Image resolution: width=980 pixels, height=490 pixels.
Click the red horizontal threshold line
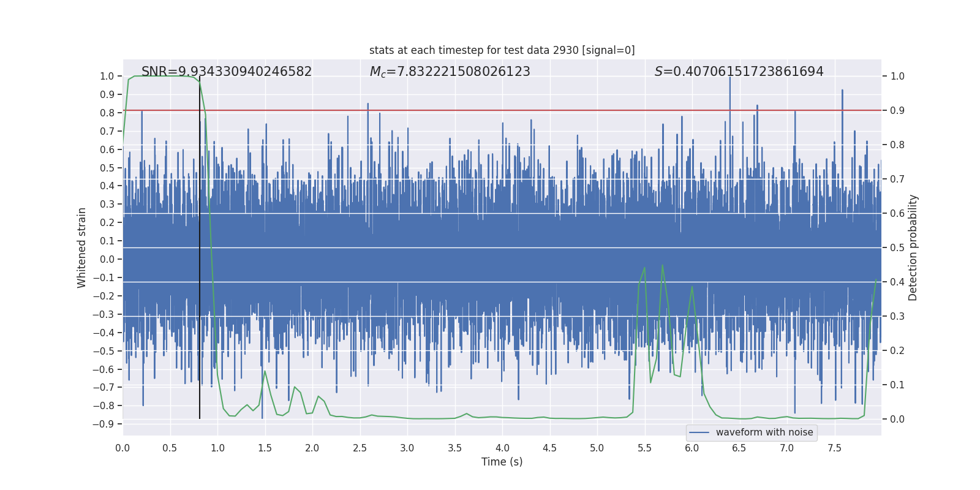click(502, 110)
